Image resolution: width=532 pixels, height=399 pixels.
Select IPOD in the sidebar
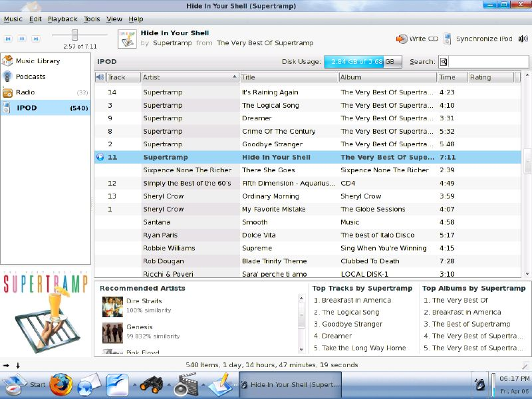(x=45, y=108)
